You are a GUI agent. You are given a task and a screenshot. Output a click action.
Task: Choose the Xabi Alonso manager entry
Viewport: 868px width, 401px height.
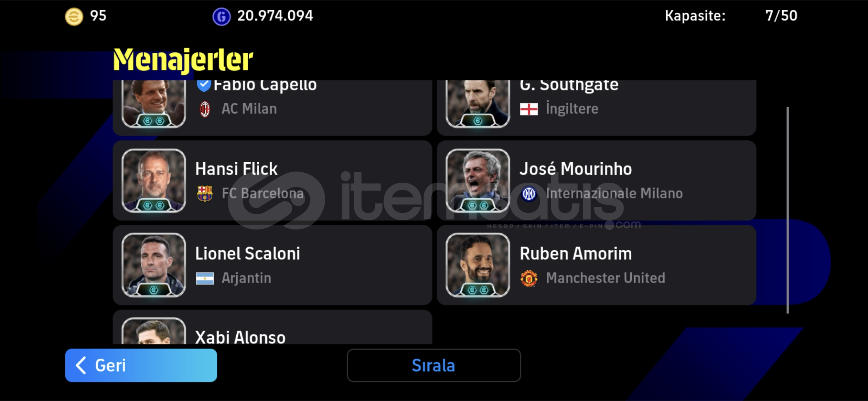(272, 327)
